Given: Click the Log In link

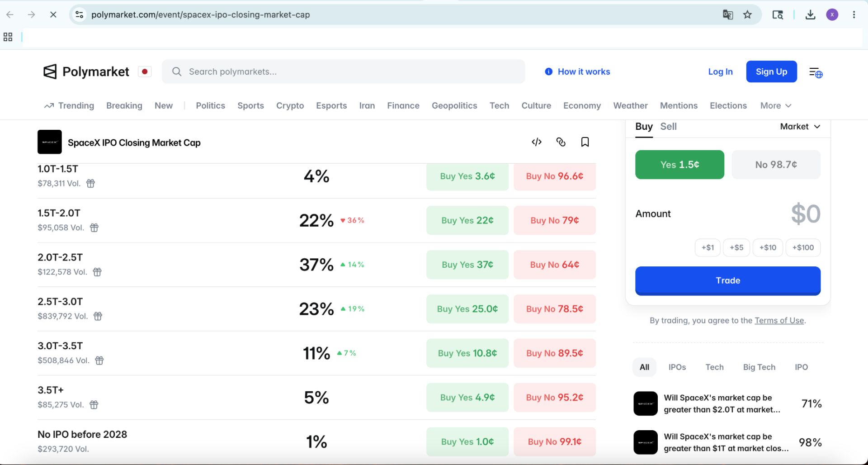Looking at the screenshot, I should (x=720, y=71).
